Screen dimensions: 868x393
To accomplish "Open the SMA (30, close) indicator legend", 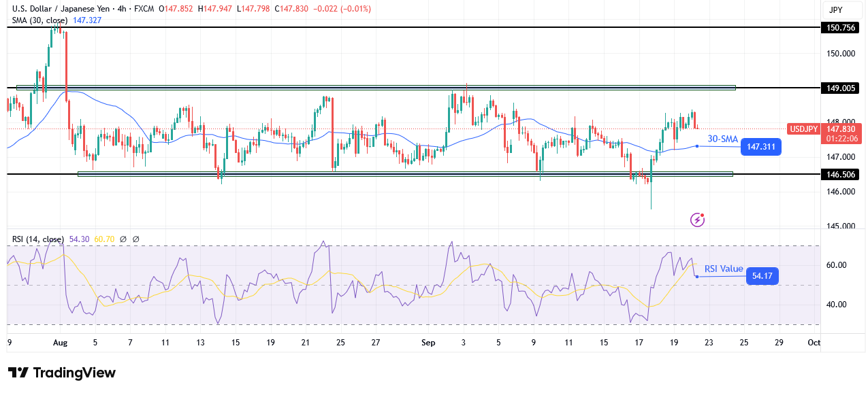I will point(37,20).
